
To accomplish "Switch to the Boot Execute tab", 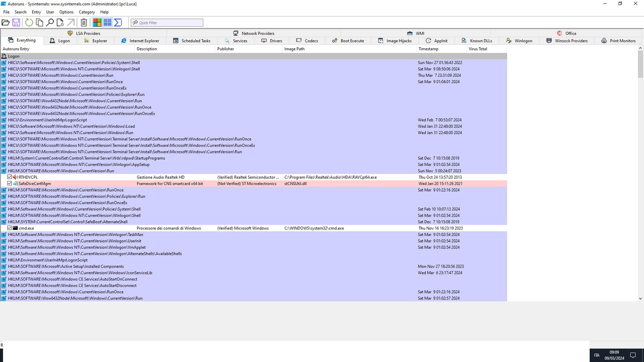I will click(348, 41).
